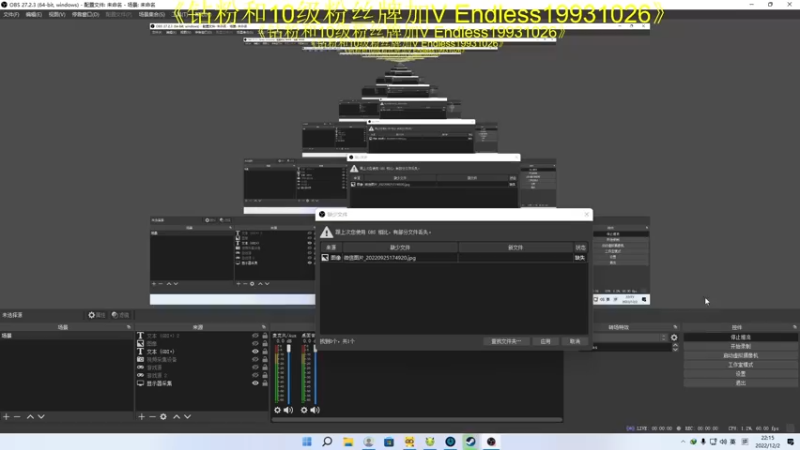Screen dimensions: 800x450
Task: Pop out the Scenes dock
Action: [x=129, y=327]
